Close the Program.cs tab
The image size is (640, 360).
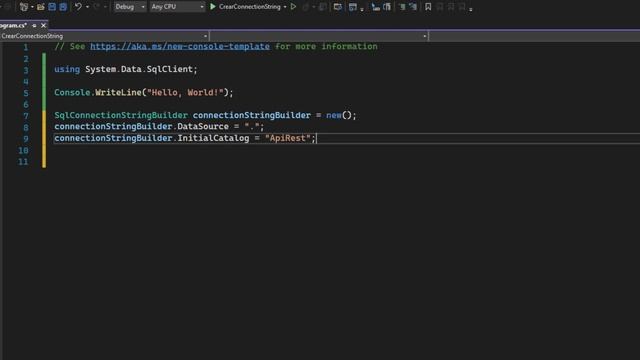pyautogui.click(x=43, y=25)
